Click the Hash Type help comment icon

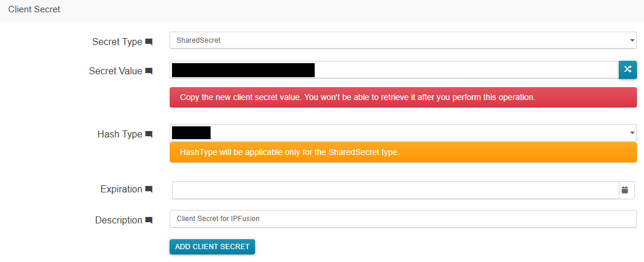point(149,135)
